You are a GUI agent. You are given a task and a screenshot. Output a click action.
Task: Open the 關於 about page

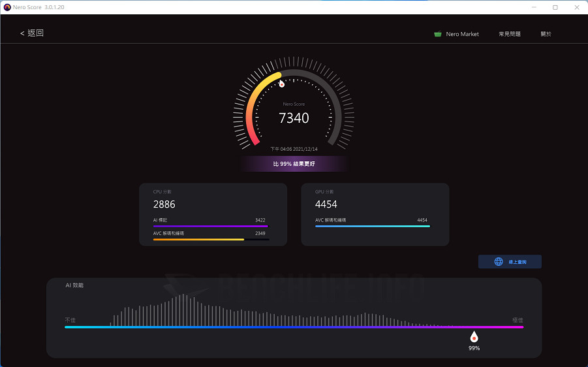pyautogui.click(x=546, y=34)
